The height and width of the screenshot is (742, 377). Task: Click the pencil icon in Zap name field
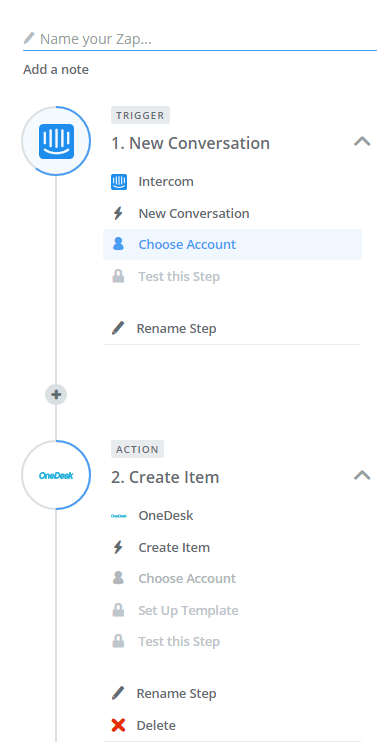click(29, 38)
